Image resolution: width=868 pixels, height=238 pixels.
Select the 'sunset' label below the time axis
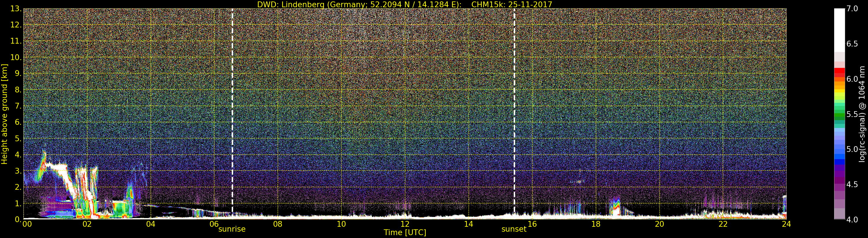coord(514,229)
